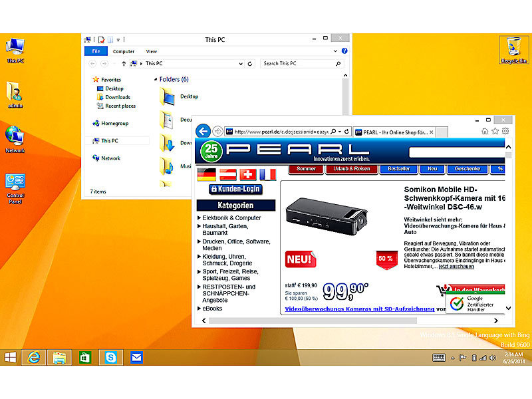Open Skype from the taskbar
Viewport: 532px width, 399px height.
coord(111,358)
